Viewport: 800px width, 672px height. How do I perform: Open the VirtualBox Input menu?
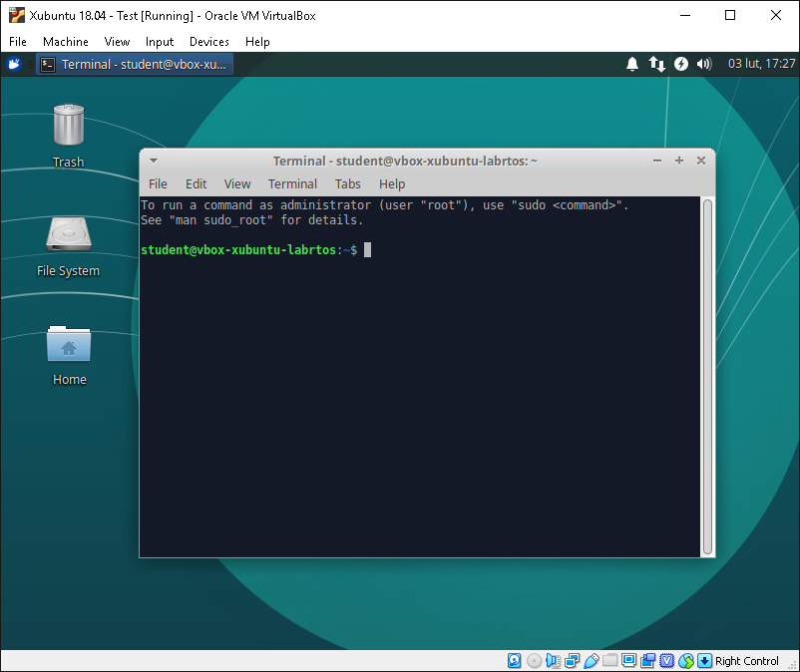pyautogui.click(x=160, y=41)
